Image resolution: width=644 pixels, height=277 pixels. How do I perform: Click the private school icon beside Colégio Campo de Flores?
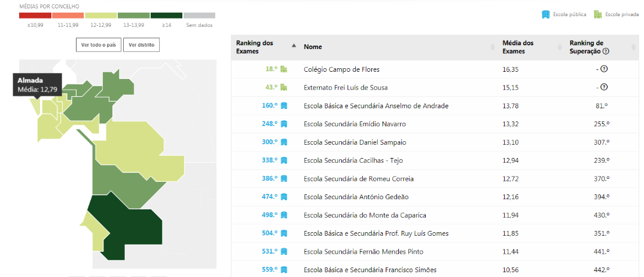coord(283,69)
